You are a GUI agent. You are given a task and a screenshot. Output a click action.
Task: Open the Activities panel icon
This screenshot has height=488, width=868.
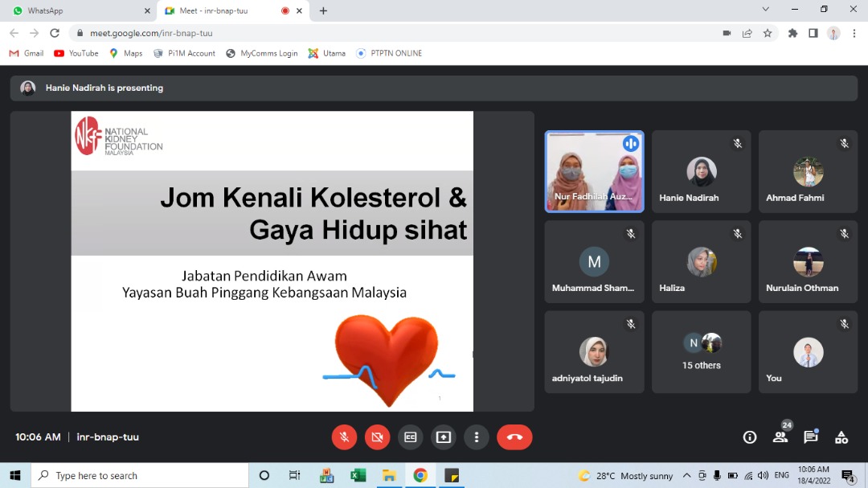[841, 437]
